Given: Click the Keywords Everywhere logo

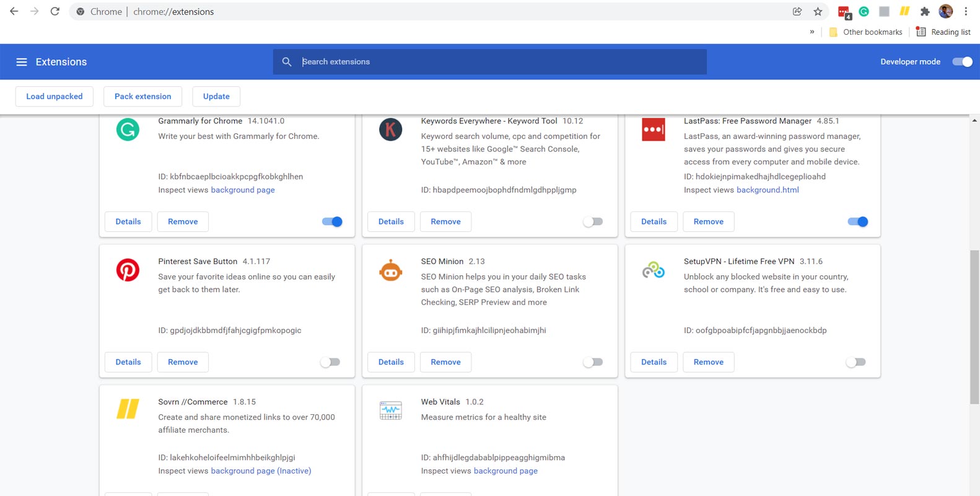Looking at the screenshot, I should 390,130.
